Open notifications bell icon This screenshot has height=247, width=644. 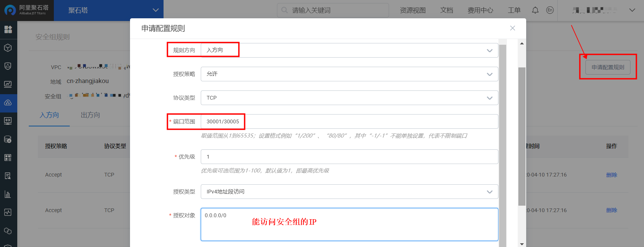point(535,10)
